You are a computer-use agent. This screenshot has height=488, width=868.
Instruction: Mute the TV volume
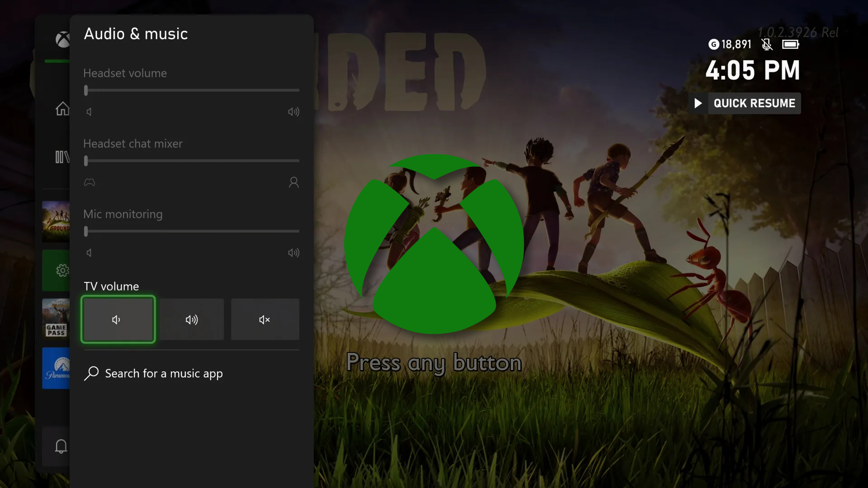coord(265,319)
